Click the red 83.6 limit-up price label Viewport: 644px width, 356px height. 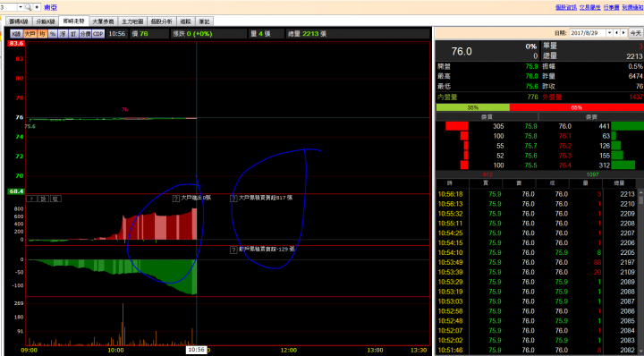click(x=16, y=43)
